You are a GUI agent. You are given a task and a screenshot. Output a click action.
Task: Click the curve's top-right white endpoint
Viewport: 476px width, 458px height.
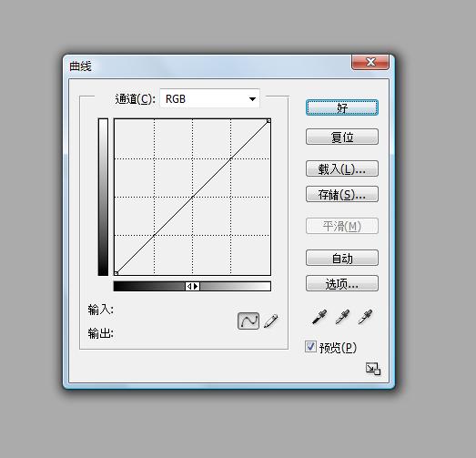268,121
